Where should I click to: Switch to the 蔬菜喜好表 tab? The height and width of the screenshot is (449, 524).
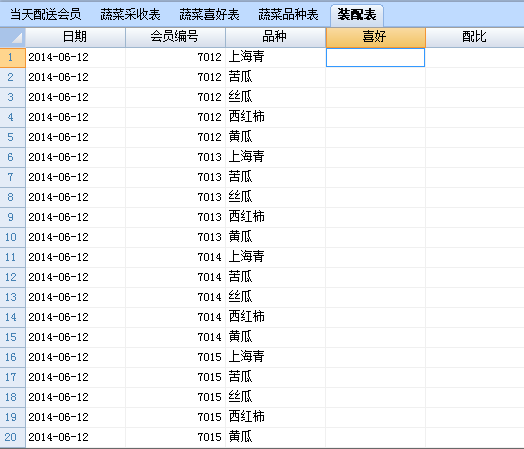coord(209,15)
